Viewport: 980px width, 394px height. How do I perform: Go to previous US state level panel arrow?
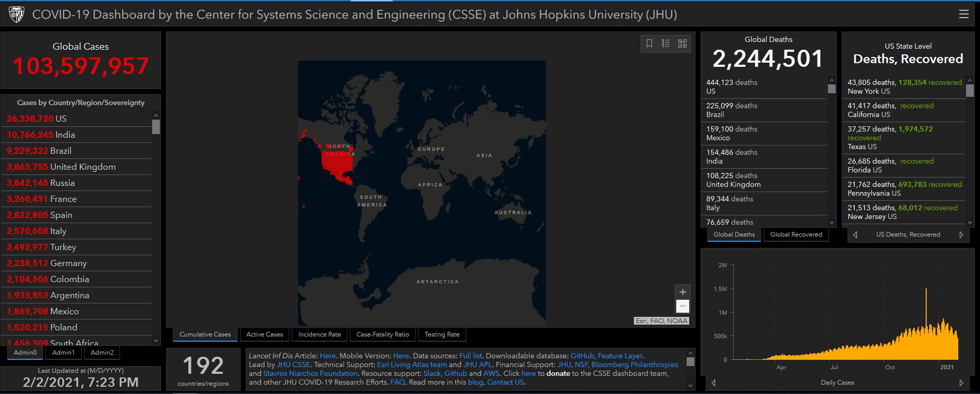(855, 235)
